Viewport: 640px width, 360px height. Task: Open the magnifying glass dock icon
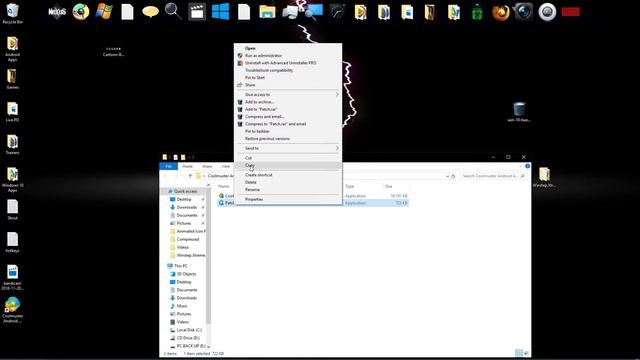click(x=173, y=11)
